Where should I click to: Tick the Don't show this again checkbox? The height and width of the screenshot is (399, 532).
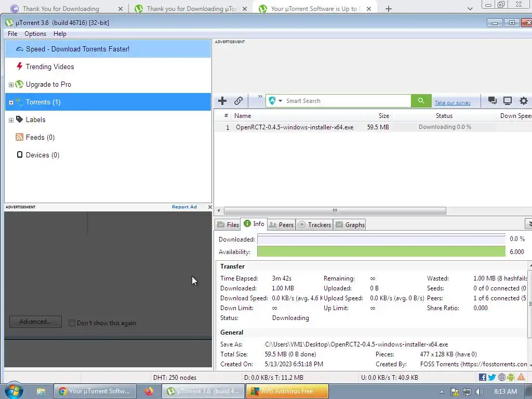72,323
